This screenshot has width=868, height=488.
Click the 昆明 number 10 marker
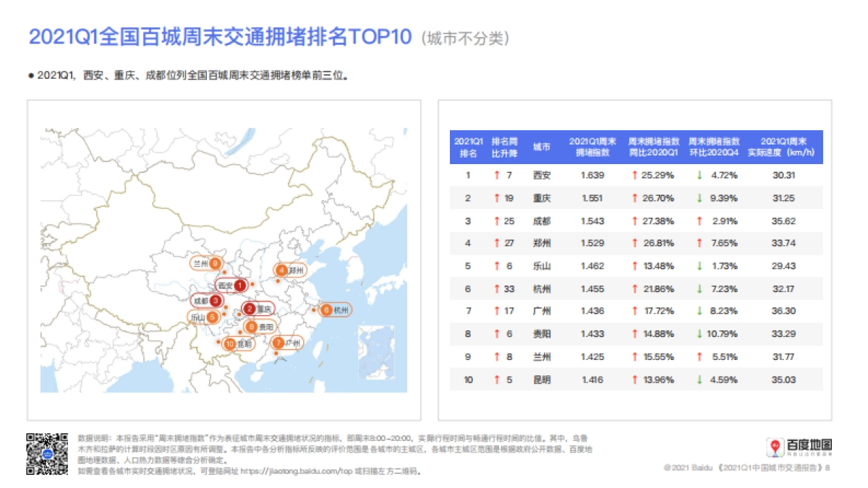229,344
